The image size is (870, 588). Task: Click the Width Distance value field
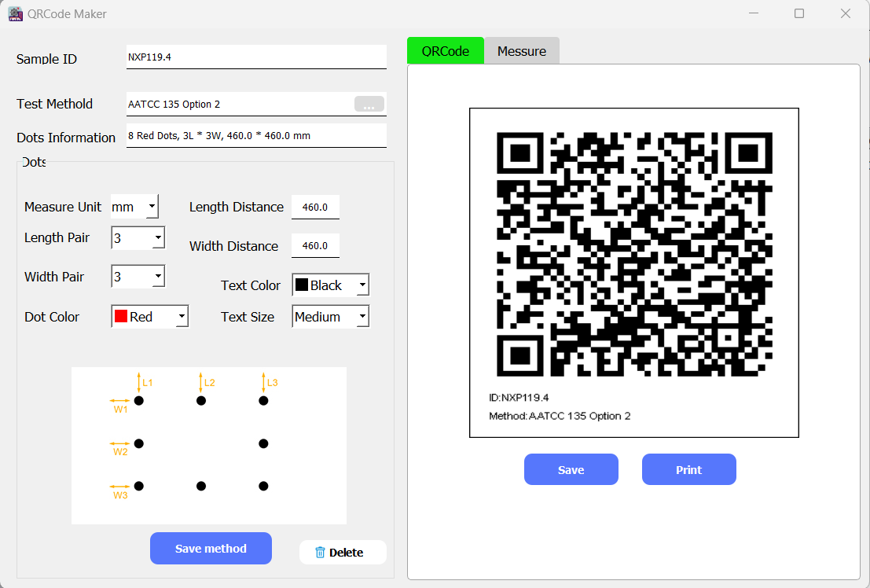click(315, 245)
